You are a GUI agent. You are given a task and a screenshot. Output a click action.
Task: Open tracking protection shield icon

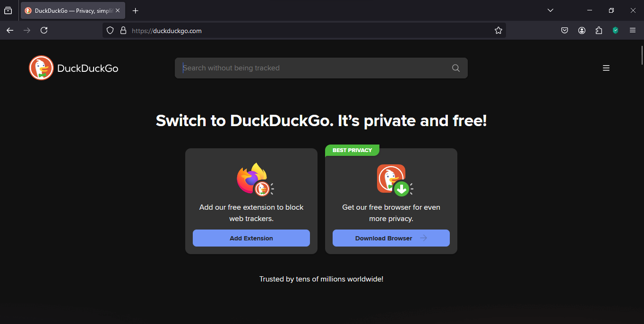coord(110,30)
